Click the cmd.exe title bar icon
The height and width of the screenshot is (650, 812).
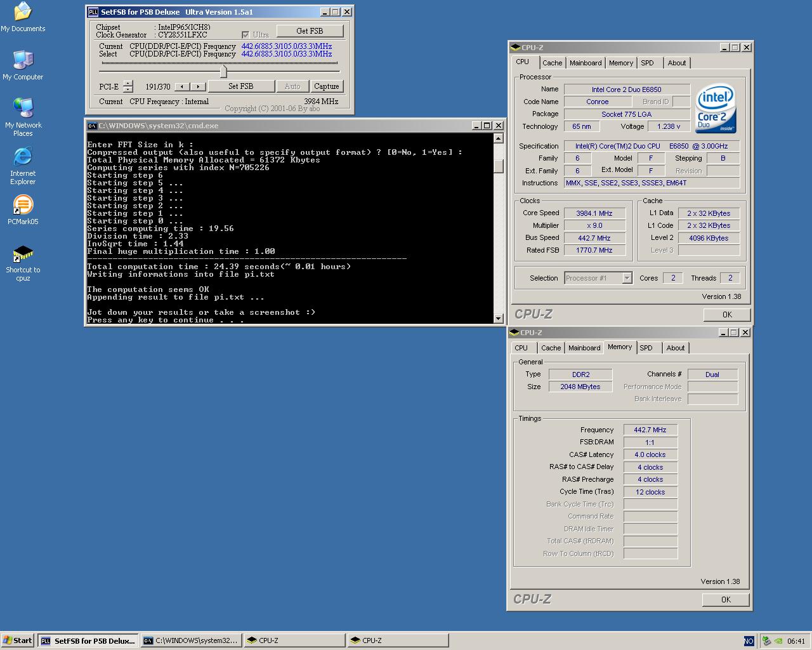[93, 126]
